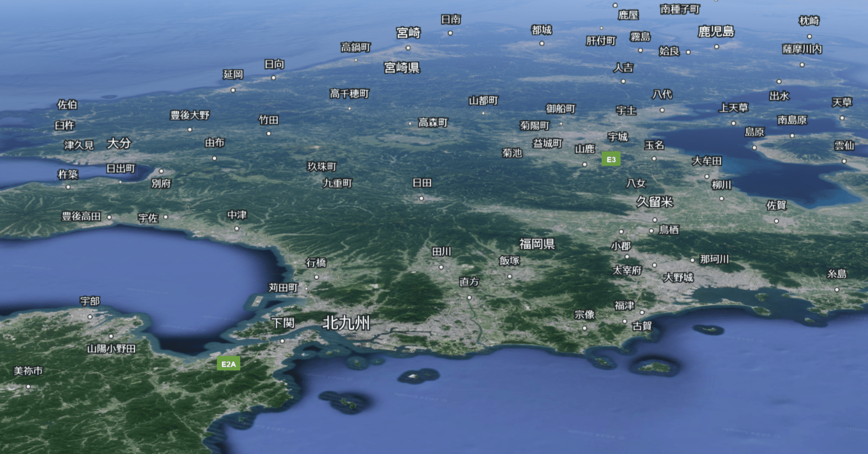Click the 中津 map label
The width and height of the screenshot is (868, 454).
click(237, 215)
